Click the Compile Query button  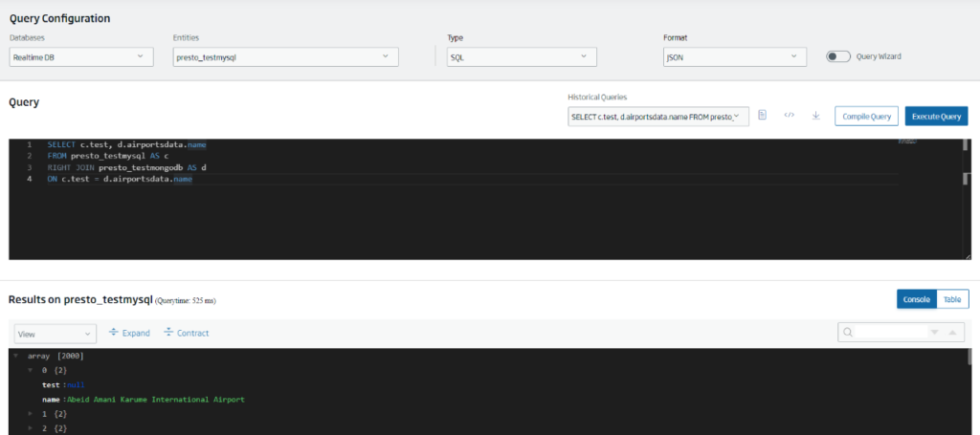[866, 116]
